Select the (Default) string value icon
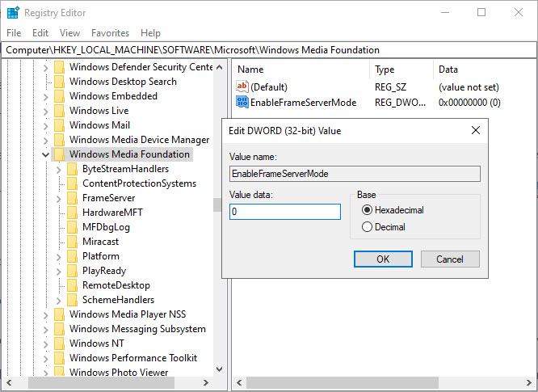Screen dimensions: 538x392 pos(242,86)
